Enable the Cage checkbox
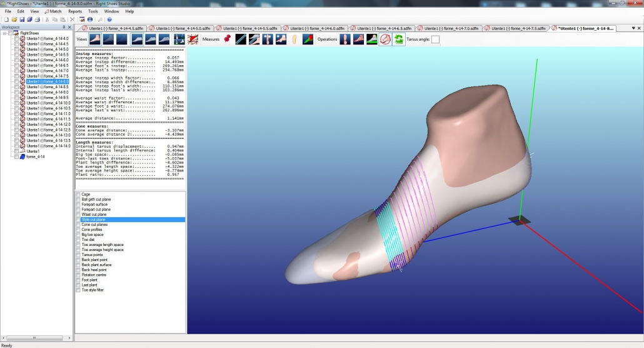The image size is (644, 348). tap(78, 195)
